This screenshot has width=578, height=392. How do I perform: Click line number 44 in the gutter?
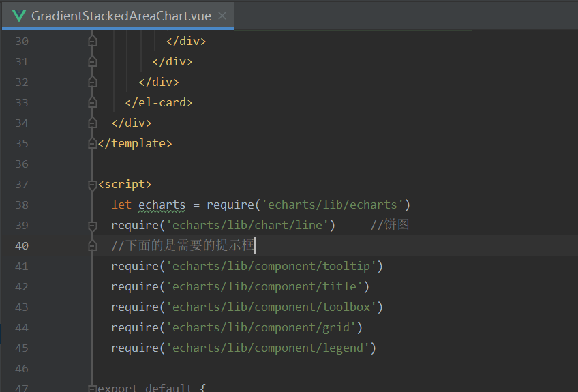coord(22,327)
